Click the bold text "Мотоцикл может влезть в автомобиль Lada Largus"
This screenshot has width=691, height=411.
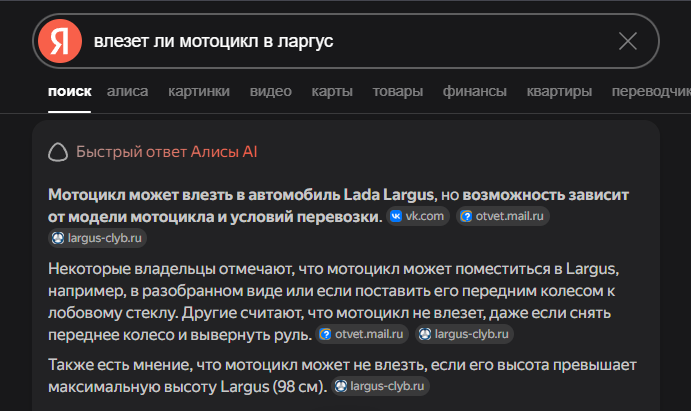(241, 195)
